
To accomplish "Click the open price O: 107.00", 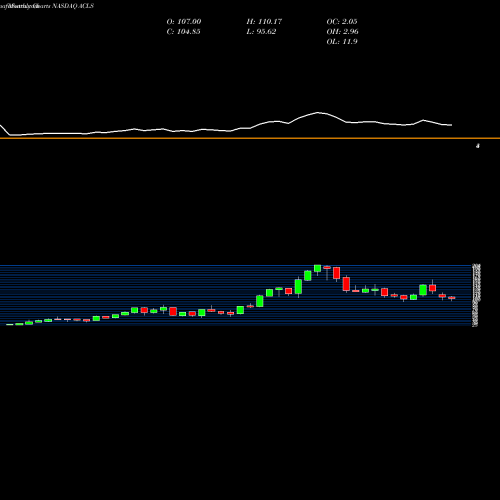I will point(184,22).
